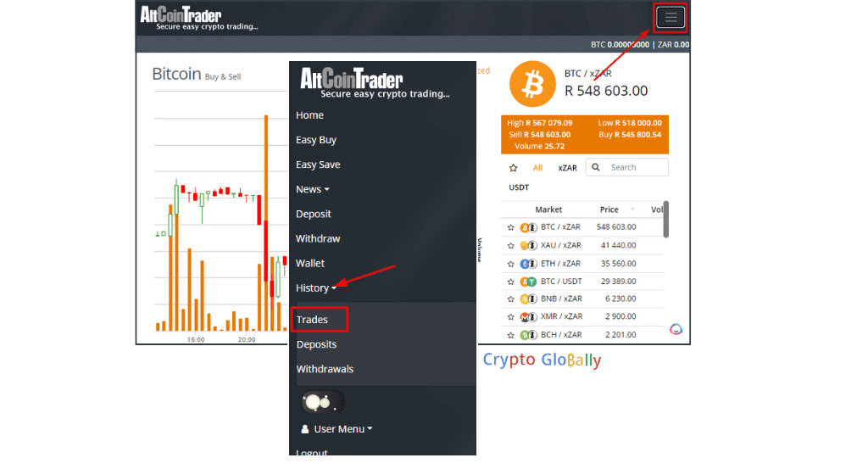This screenshot has height=469, width=868.
Task: Select Trades under History
Action: 312,320
